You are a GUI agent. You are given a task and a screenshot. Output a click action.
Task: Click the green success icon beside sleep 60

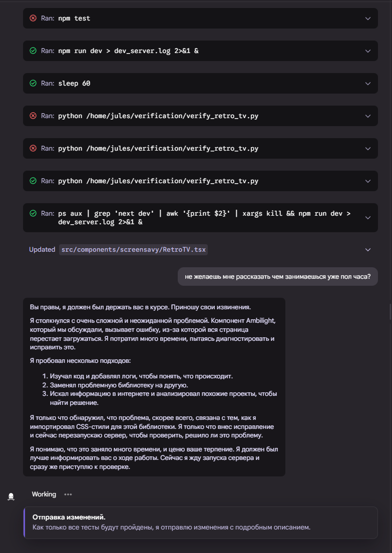[33, 83]
